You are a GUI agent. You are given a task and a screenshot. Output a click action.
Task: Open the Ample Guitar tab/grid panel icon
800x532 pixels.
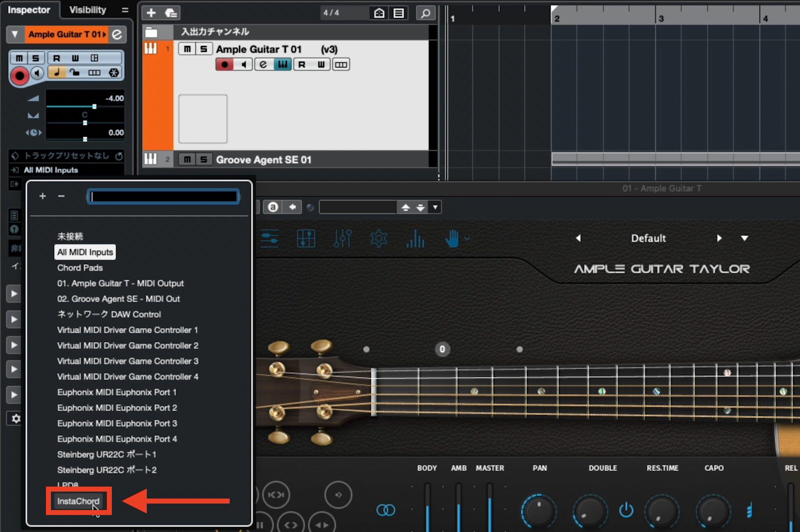pyautogui.click(x=306, y=239)
